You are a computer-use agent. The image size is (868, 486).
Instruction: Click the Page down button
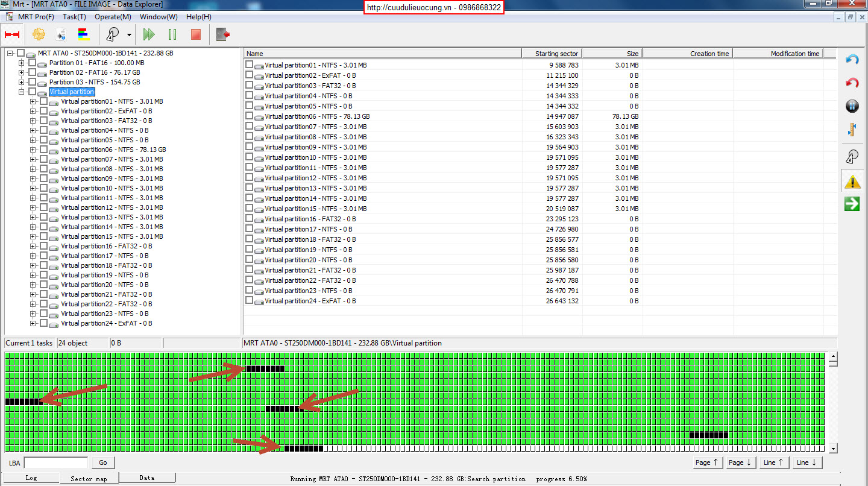(740, 462)
